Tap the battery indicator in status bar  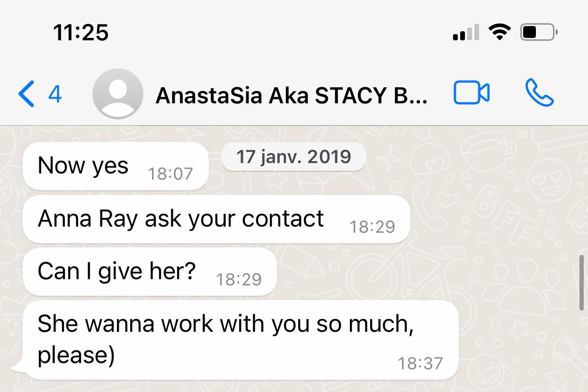[x=539, y=33]
